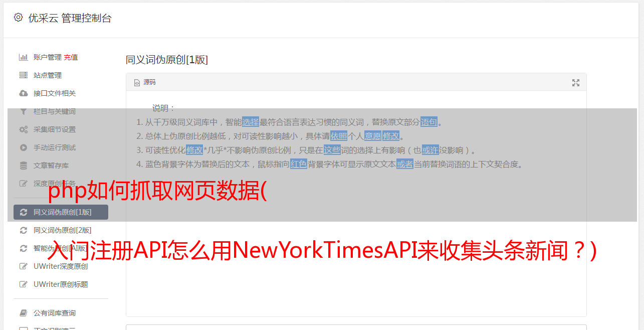This screenshot has height=330, width=644.
Task: Click the edit icon for 深度原创任务
Action: (x=24, y=184)
